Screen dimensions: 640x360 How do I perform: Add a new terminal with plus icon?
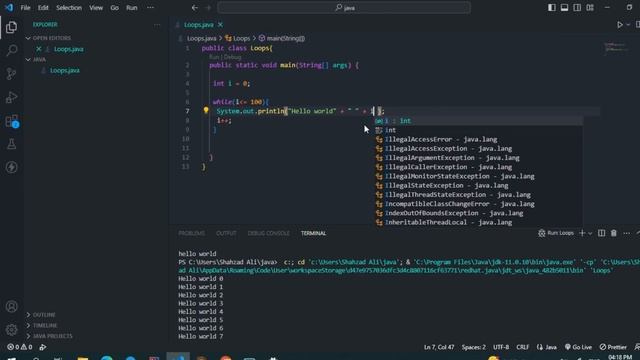click(x=582, y=233)
